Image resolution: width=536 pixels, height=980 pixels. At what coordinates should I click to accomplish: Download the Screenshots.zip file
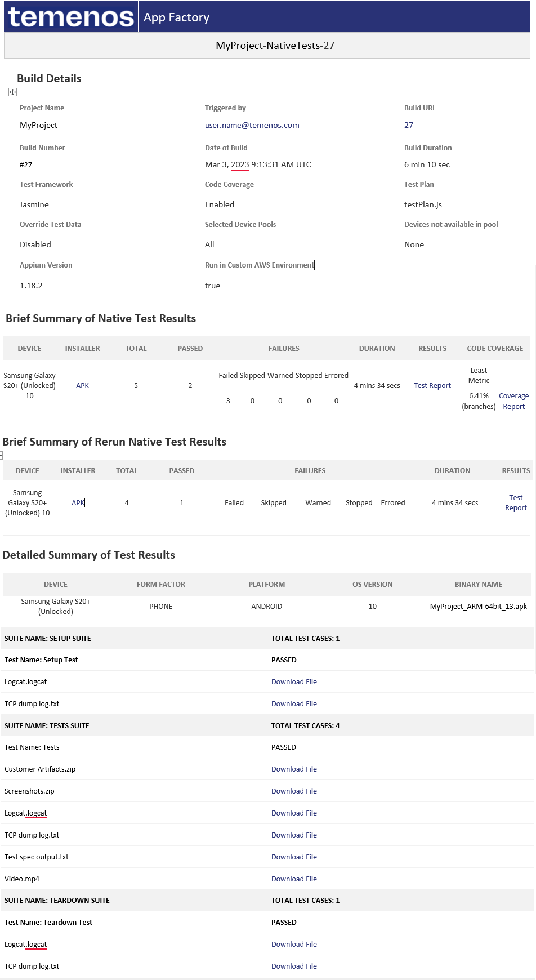[294, 791]
